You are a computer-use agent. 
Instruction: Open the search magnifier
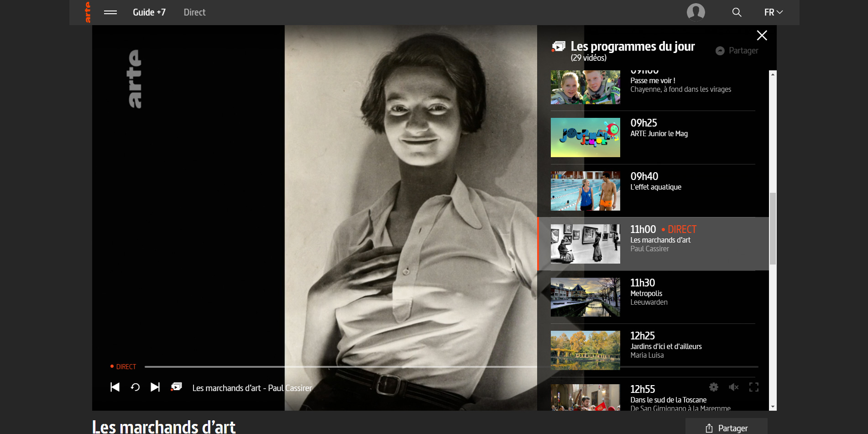click(x=737, y=12)
